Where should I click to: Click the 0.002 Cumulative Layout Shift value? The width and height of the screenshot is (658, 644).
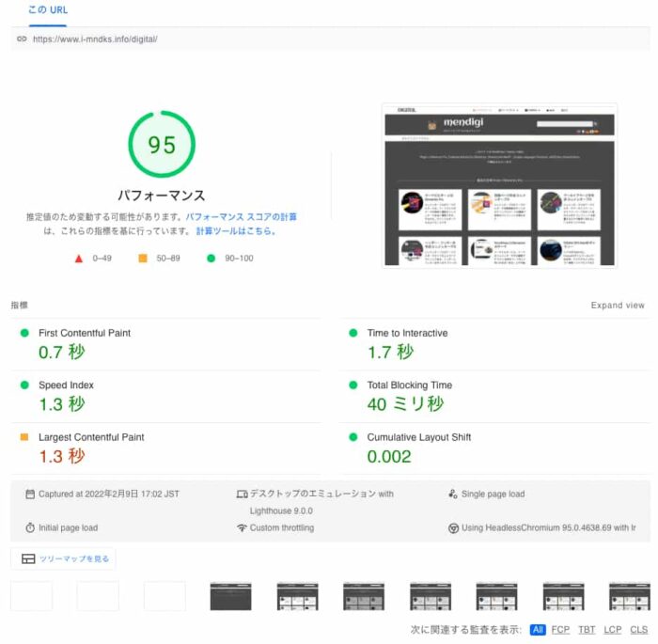[389, 457]
